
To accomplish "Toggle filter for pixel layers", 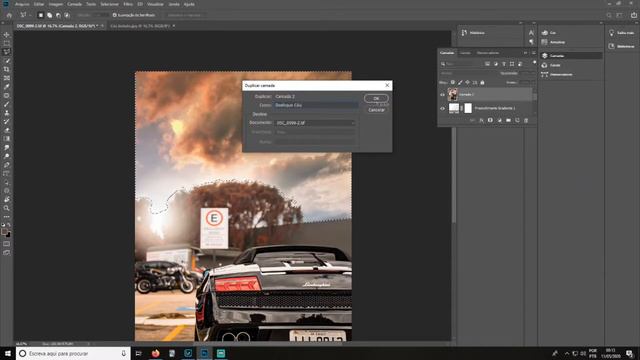I will (487, 64).
